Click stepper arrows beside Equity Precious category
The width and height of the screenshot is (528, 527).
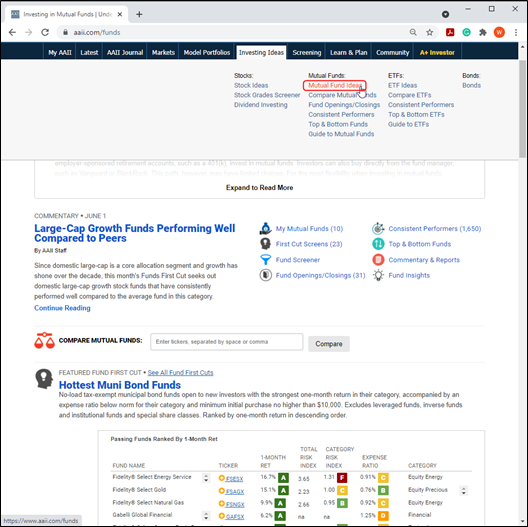pos(464,491)
